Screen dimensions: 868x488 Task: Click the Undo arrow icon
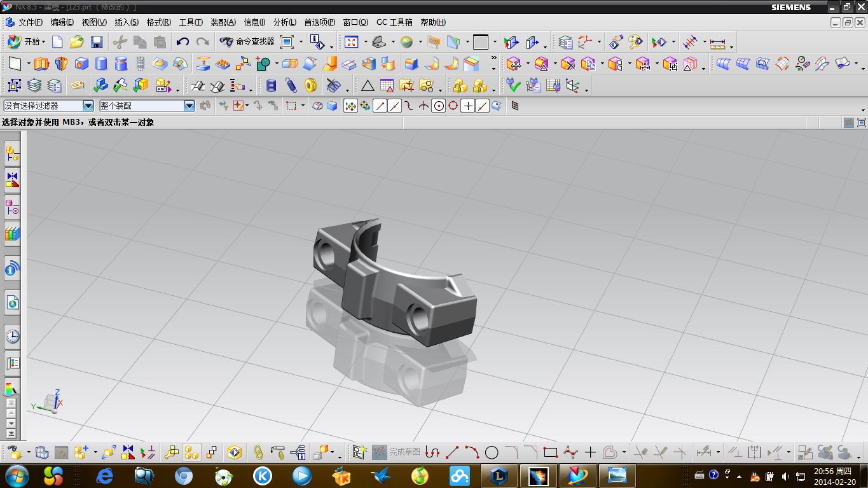[183, 43]
